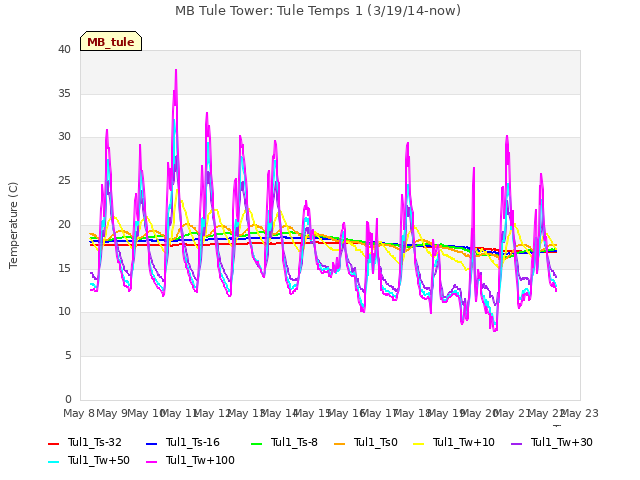Click the blue Tul1_Ts-16 legend swatch
Viewport: 640px width, 480px height.
[x=151, y=444]
